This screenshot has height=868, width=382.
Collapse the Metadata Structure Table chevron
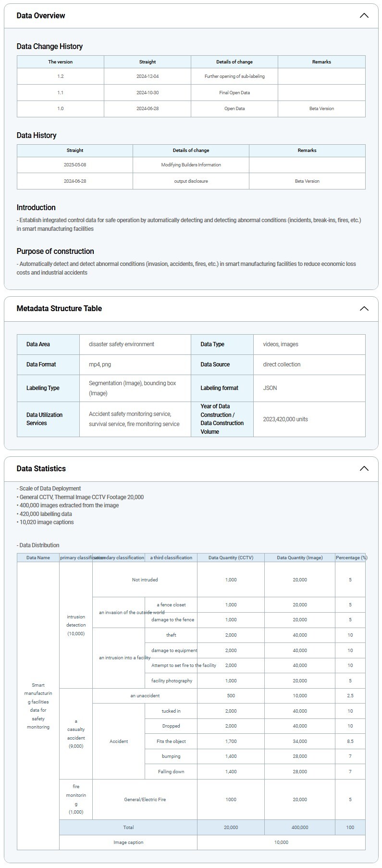point(364,308)
